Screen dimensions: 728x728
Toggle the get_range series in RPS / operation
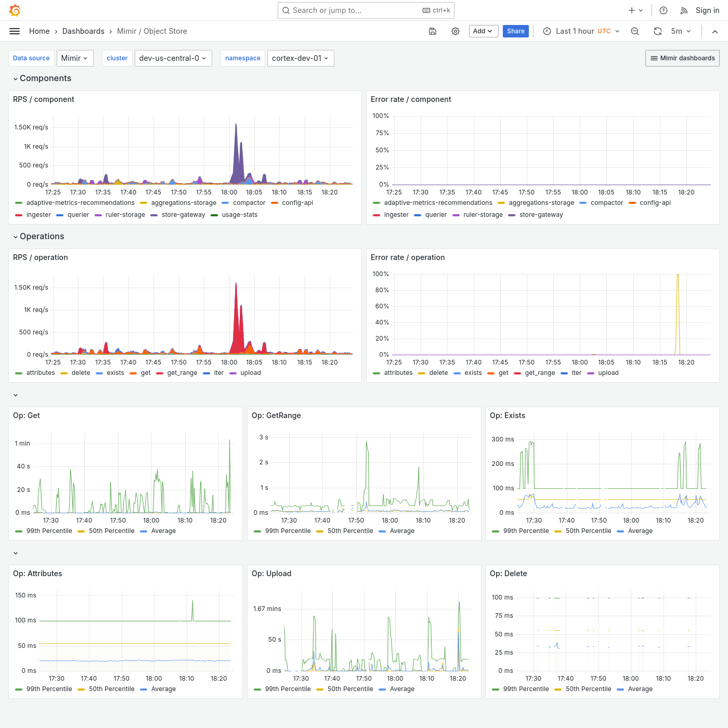[181, 373]
